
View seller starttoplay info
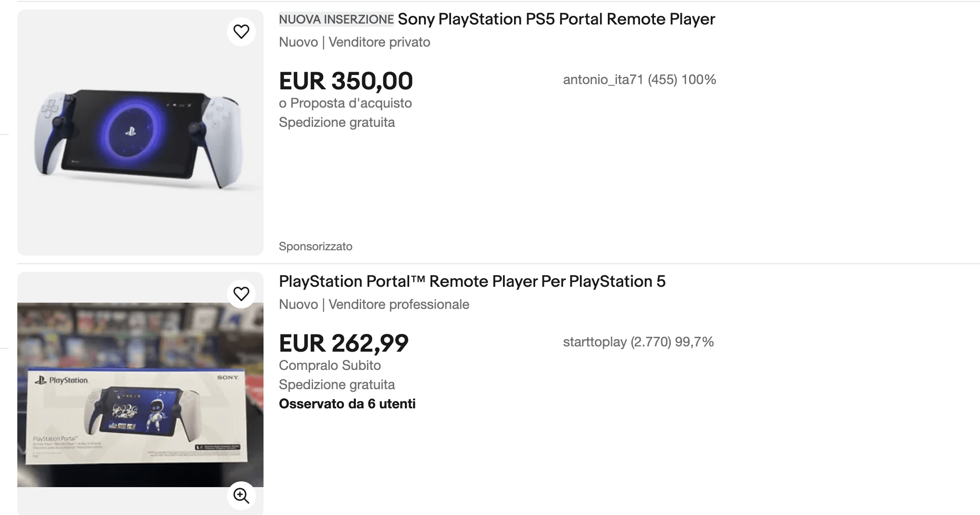pyautogui.click(x=638, y=342)
